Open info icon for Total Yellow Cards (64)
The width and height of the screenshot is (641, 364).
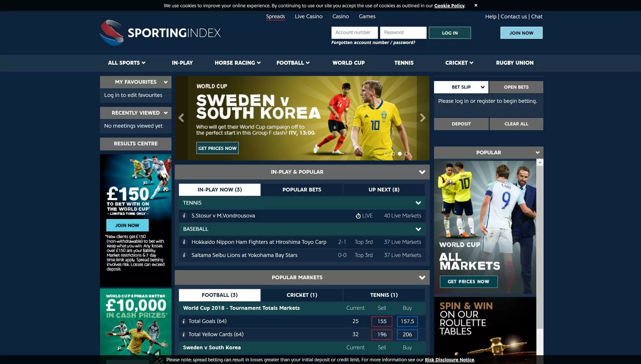(x=184, y=334)
